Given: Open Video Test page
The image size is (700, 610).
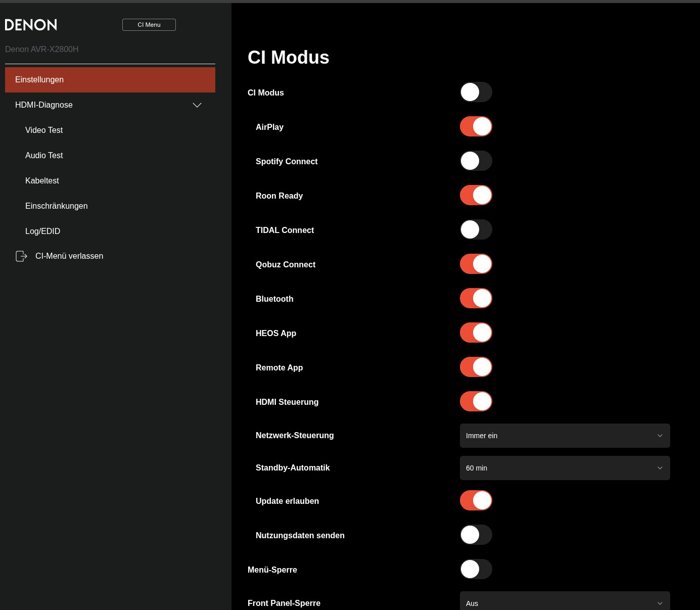Looking at the screenshot, I should 44,130.
